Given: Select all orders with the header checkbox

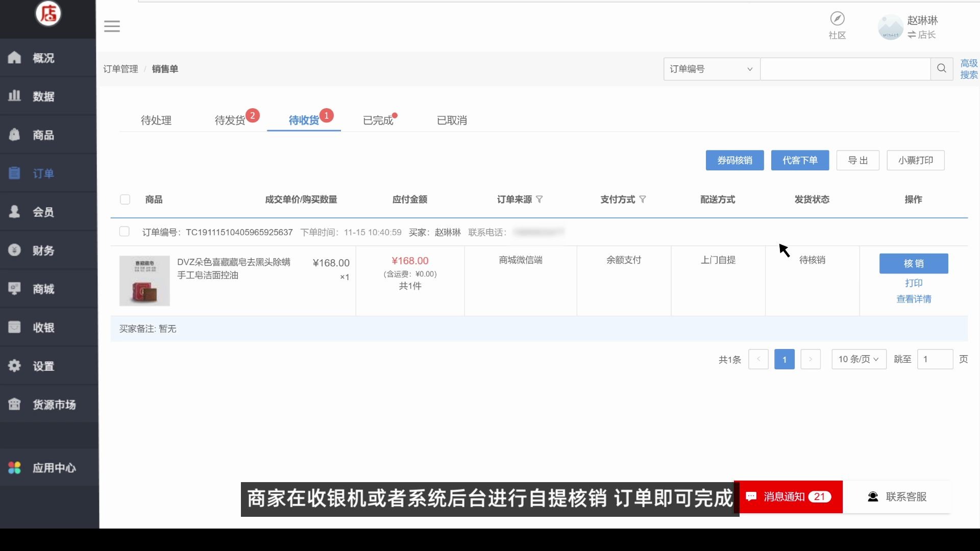Looking at the screenshot, I should click(x=125, y=199).
